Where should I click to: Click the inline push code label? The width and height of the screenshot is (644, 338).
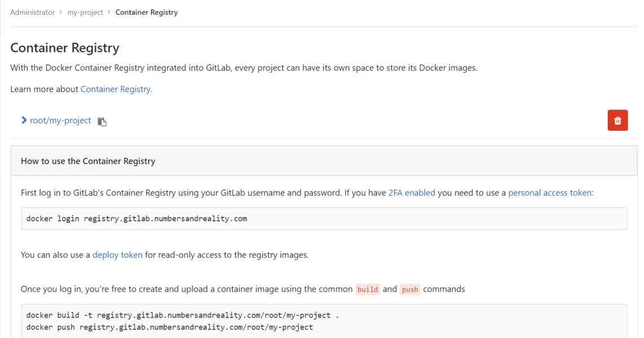point(410,289)
